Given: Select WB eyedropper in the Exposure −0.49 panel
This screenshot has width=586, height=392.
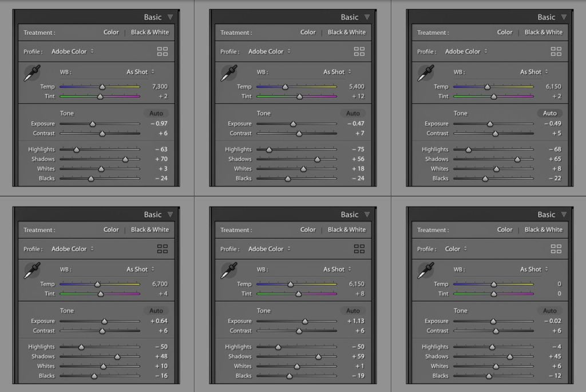Looking at the screenshot, I should coord(426,73).
